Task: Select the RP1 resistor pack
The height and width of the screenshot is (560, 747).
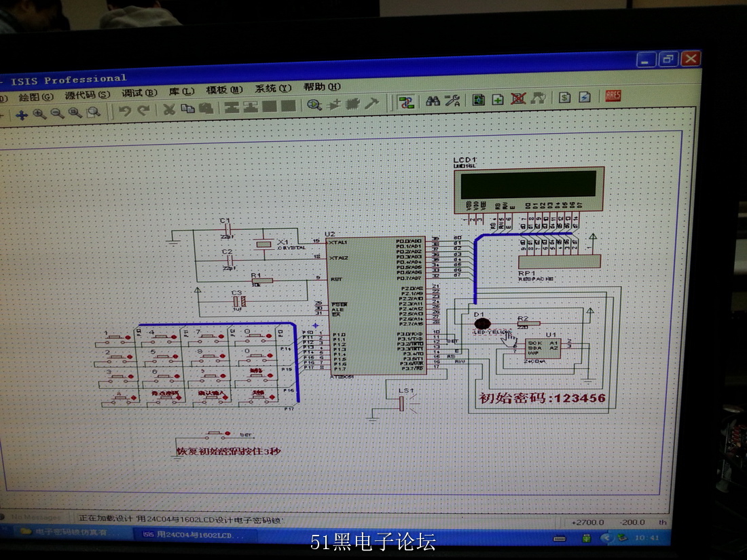Action: coord(560,261)
